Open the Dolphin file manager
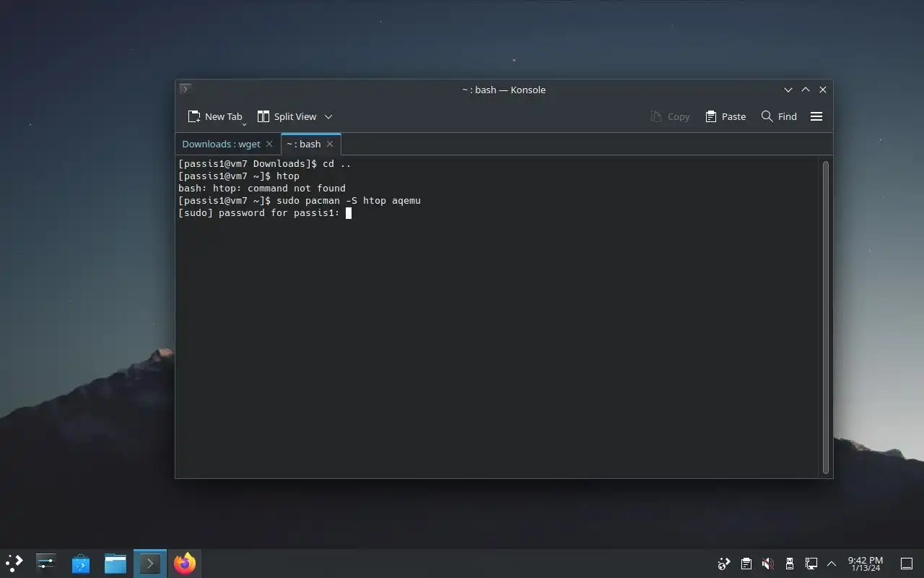The width and height of the screenshot is (924, 578). 115,563
